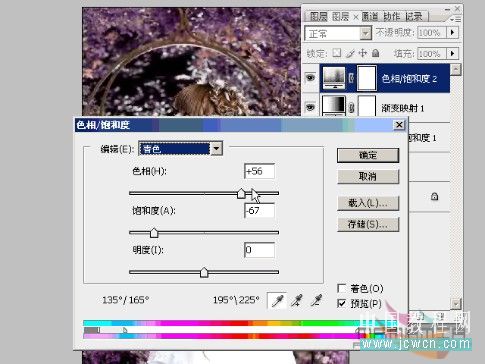Screen dimensions: 485x364
Task: Click the 色相(H) hue slider handle
Action: click(241, 194)
